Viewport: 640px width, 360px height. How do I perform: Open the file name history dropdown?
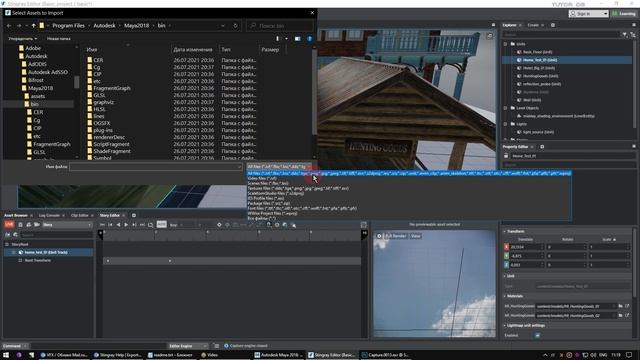pos(239,167)
